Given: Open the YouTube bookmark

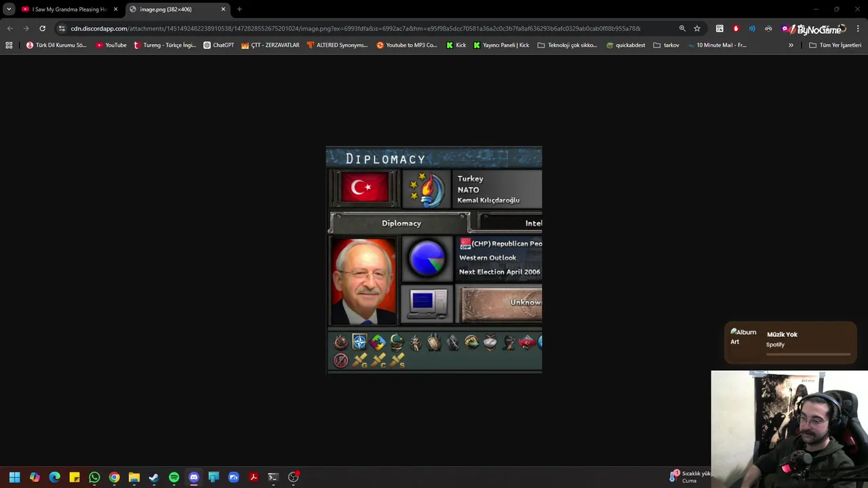Looking at the screenshot, I should point(111,45).
